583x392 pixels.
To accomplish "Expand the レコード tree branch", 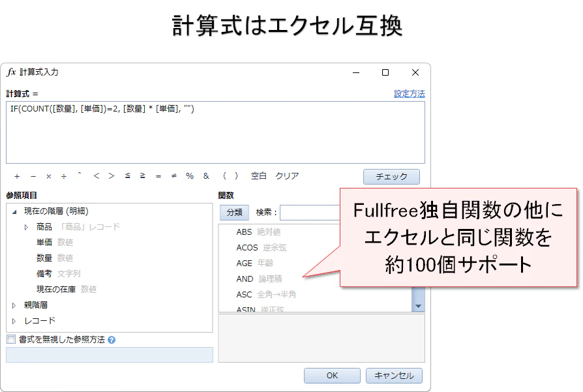I will point(12,320).
